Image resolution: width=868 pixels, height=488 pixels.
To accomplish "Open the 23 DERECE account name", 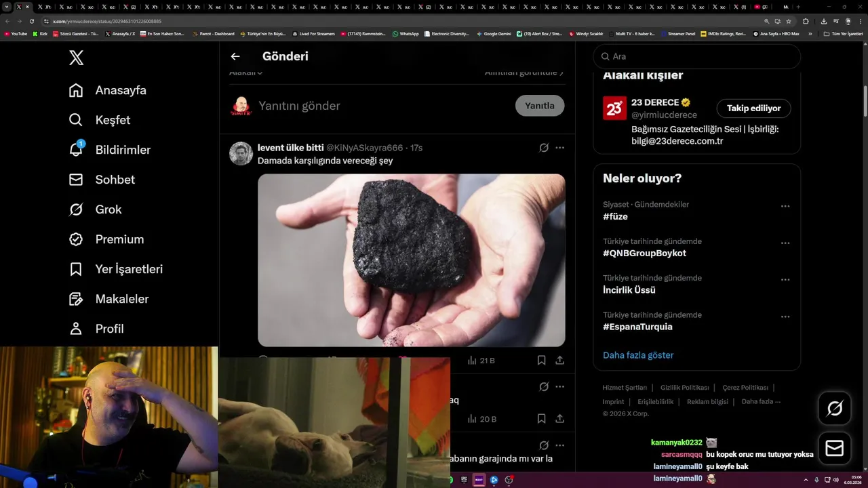I will click(x=655, y=102).
